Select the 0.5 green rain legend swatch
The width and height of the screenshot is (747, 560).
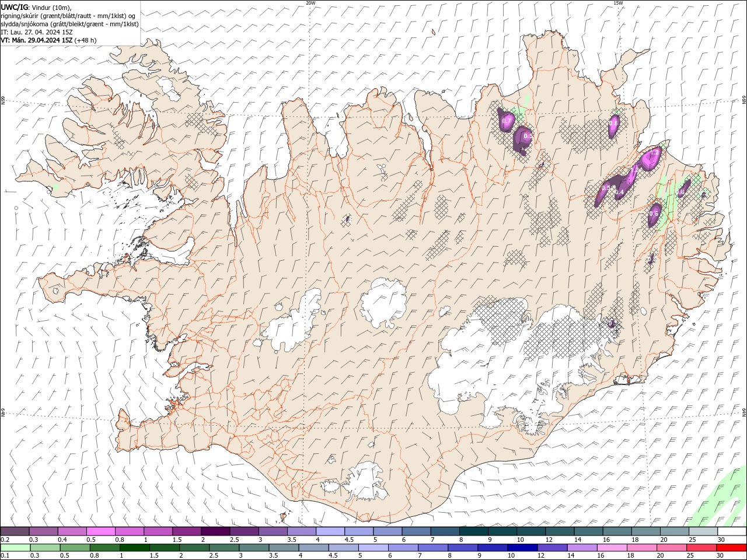[75, 548]
